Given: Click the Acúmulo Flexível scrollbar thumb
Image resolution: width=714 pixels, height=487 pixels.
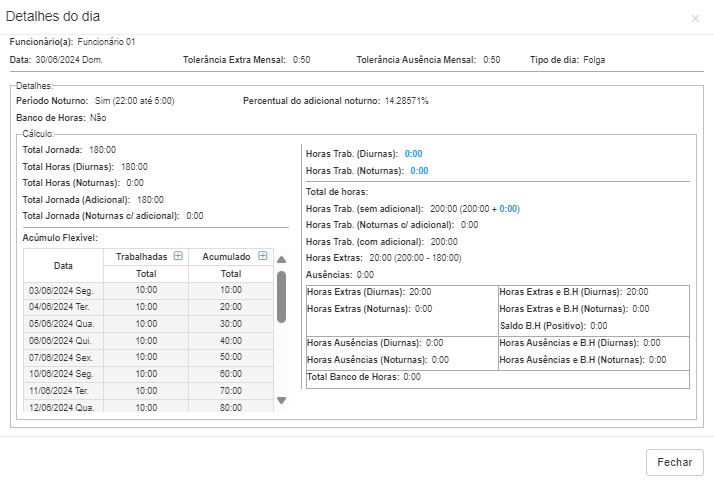Looking at the screenshot, I should [281, 296].
